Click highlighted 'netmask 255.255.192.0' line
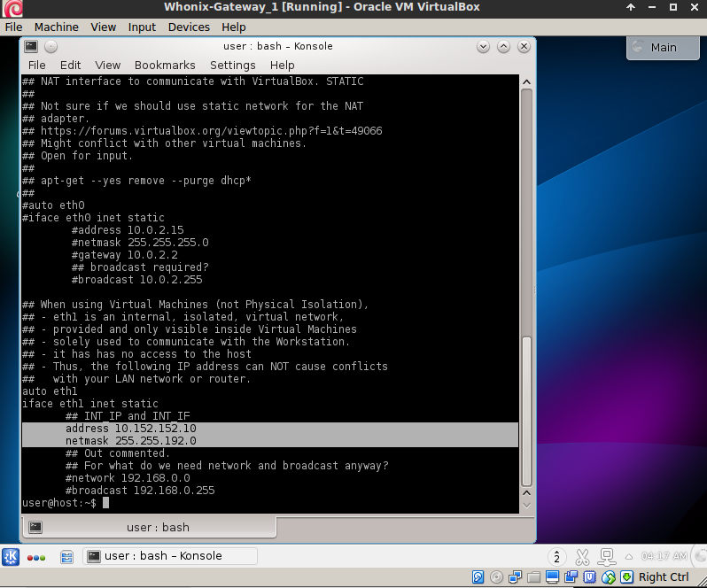The width and height of the screenshot is (707, 588). (x=131, y=441)
